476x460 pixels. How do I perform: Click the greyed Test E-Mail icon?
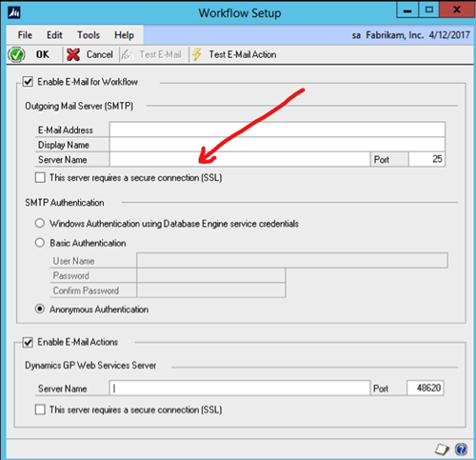[127, 54]
